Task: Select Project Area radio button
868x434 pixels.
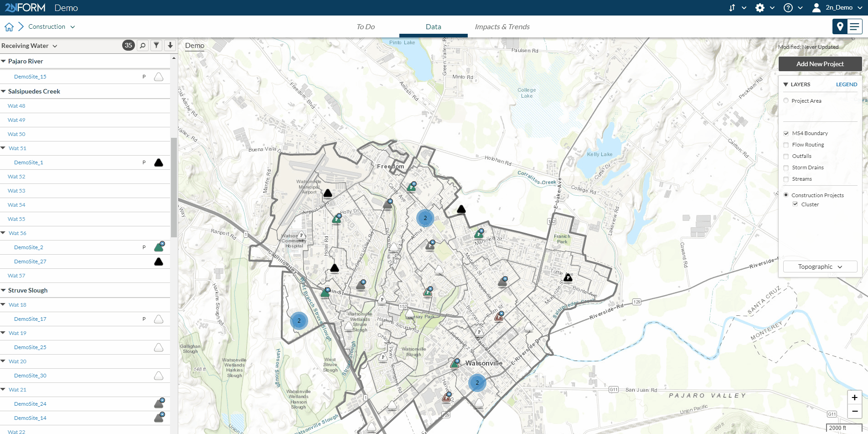Action: [786, 101]
